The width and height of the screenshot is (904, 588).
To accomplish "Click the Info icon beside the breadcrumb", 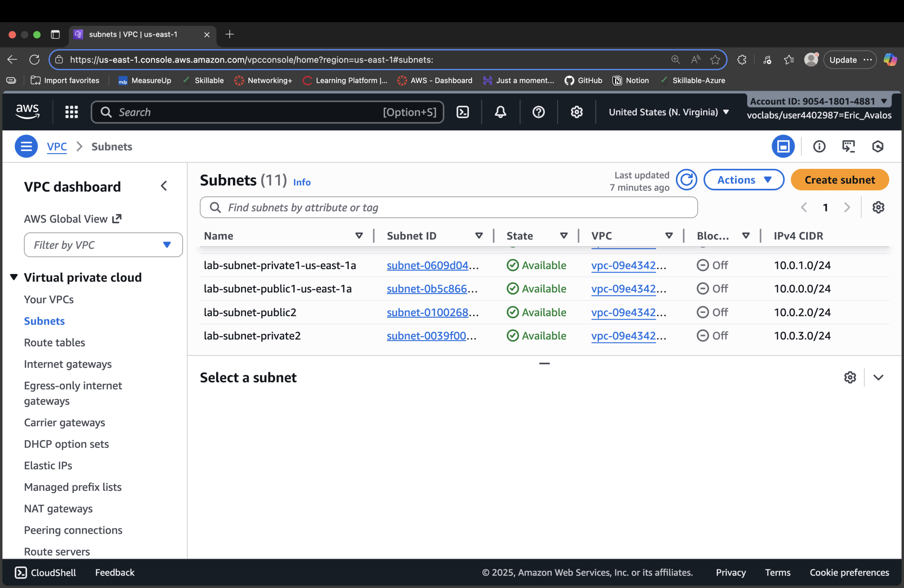I will coord(819,146).
